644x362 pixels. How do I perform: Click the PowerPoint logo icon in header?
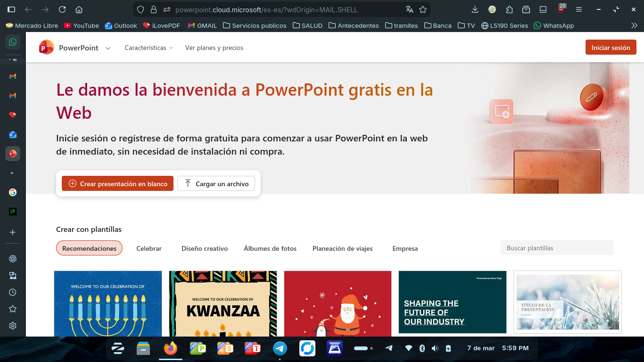click(46, 48)
